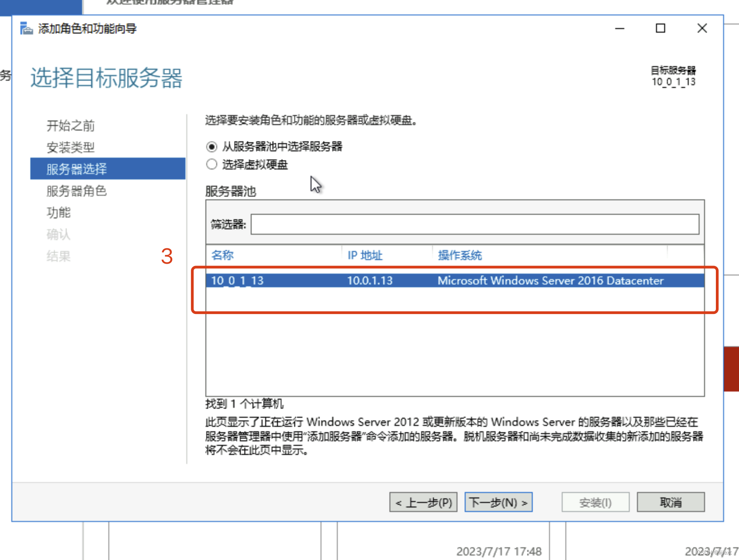Go to 服务器角色 step
The image size is (739, 560).
pyautogui.click(x=77, y=191)
